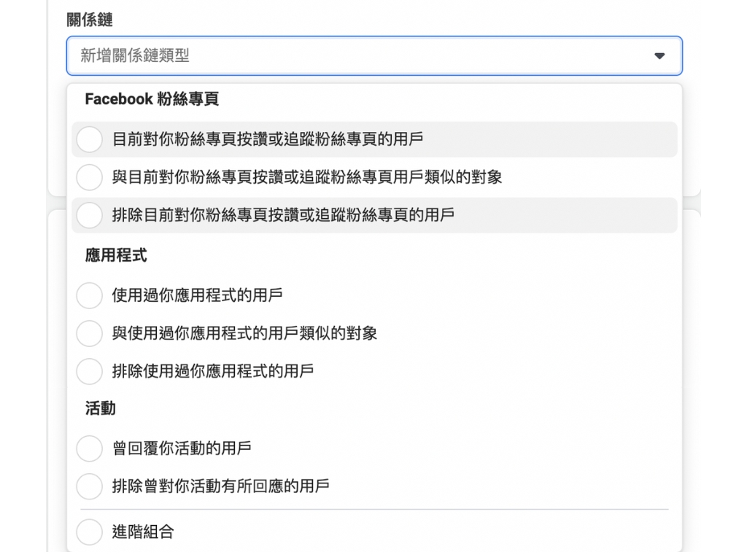Select radio circle for 排除目前對你粉絲專頁按讚或追蹤粉絲專頁的用戶
747x560 pixels.
89,215
